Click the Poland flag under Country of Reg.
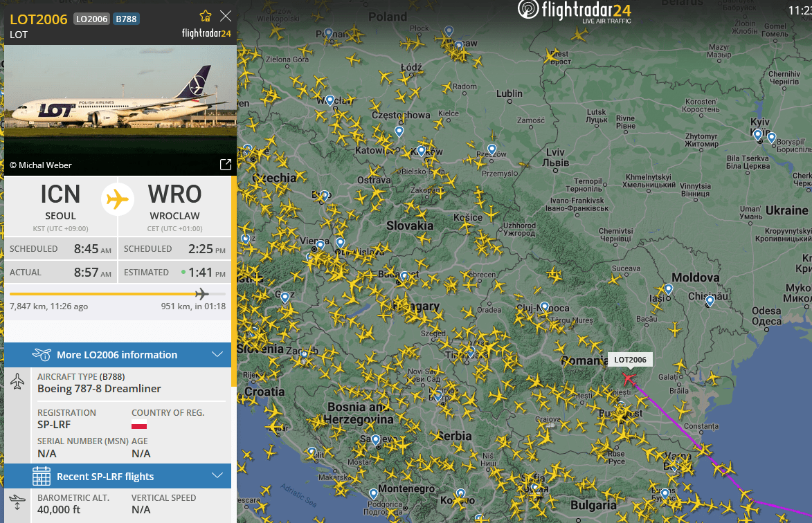Image resolution: width=812 pixels, height=523 pixels. pos(138,425)
